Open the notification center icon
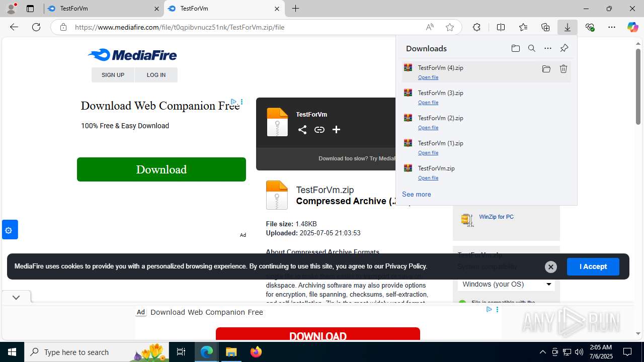644x362 pixels. point(627,352)
